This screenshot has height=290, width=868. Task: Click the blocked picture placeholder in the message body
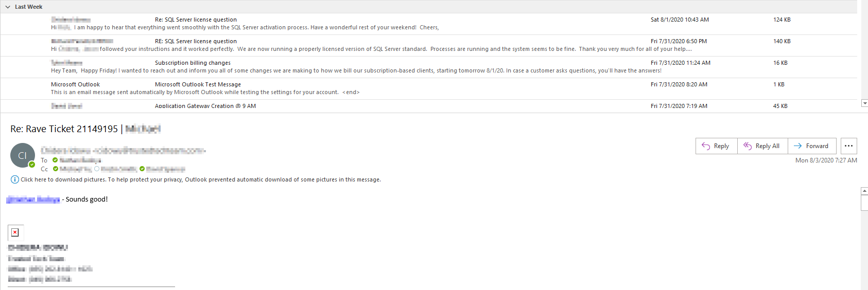(x=15, y=232)
